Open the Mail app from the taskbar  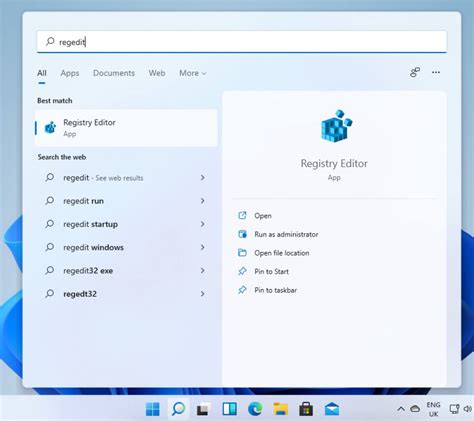coord(332,409)
